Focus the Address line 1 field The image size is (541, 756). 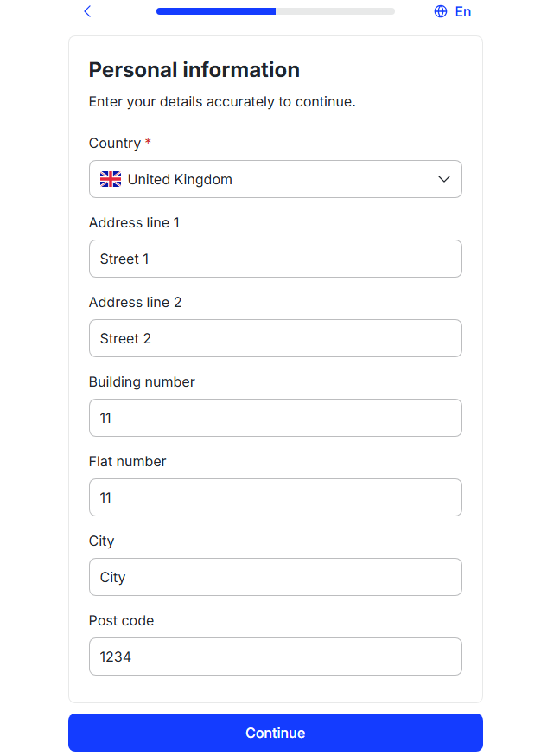pyautogui.click(x=275, y=259)
